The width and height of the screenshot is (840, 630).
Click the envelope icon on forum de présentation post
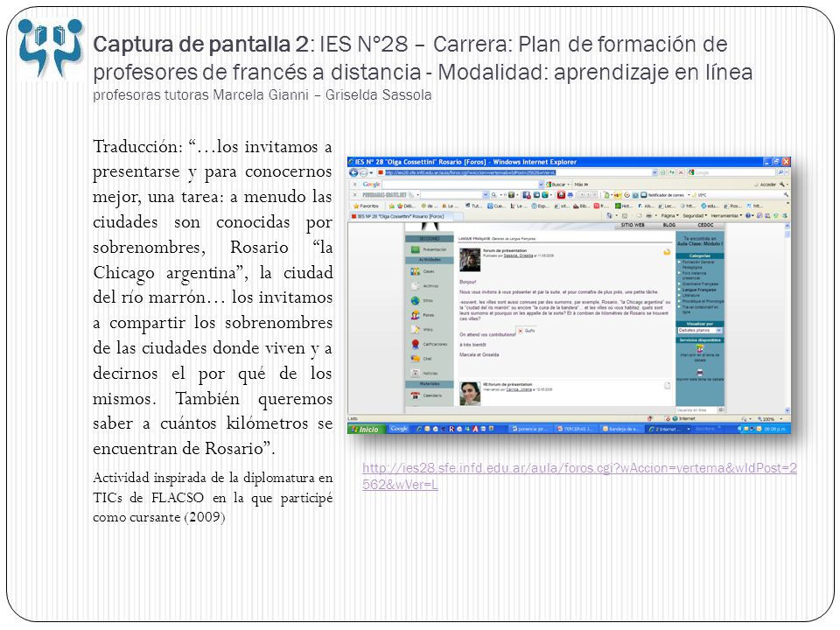(x=667, y=251)
